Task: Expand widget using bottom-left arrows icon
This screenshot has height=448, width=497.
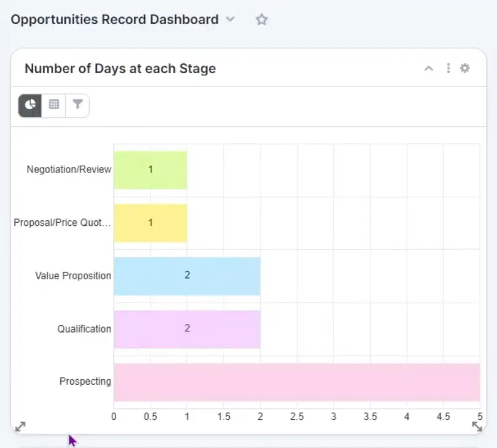Action: click(x=20, y=427)
